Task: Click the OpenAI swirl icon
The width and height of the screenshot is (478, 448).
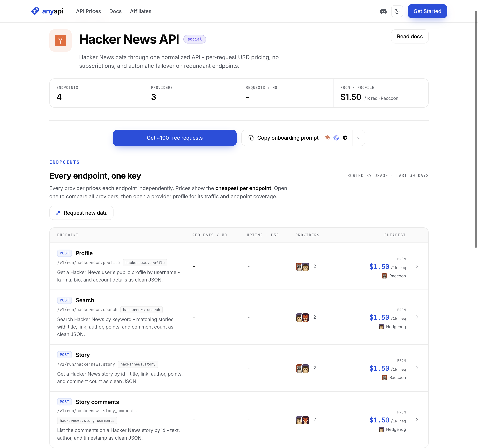Action: (336, 138)
